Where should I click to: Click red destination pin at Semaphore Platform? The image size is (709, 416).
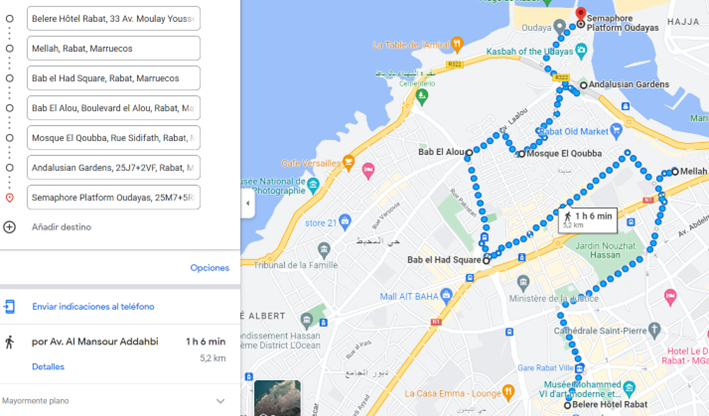point(581,14)
